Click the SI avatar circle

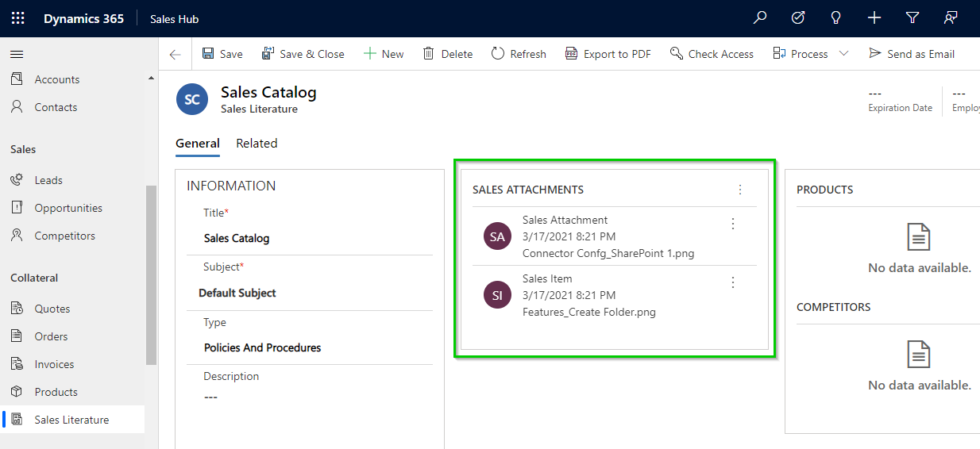coord(497,295)
